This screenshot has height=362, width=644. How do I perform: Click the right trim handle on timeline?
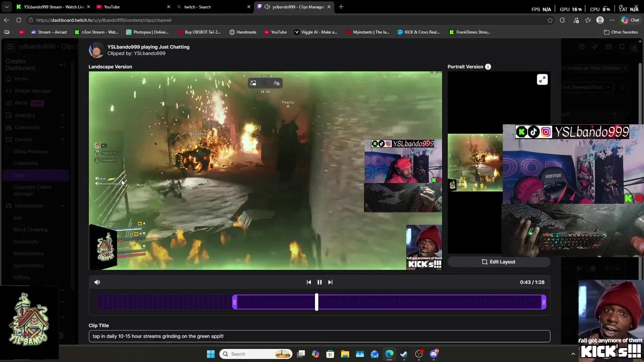544,302
